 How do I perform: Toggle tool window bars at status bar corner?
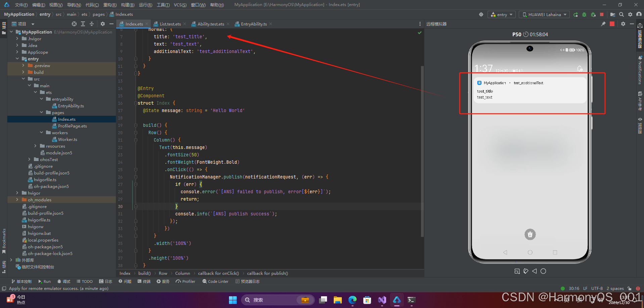pyautogui.click(x=4, y=289)
